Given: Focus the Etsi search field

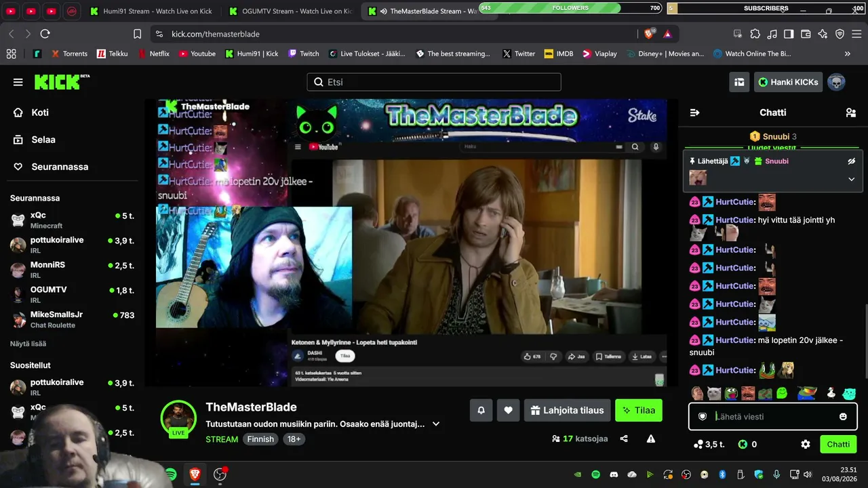Looking at the screenshot, I should click(x=434, y=82).
